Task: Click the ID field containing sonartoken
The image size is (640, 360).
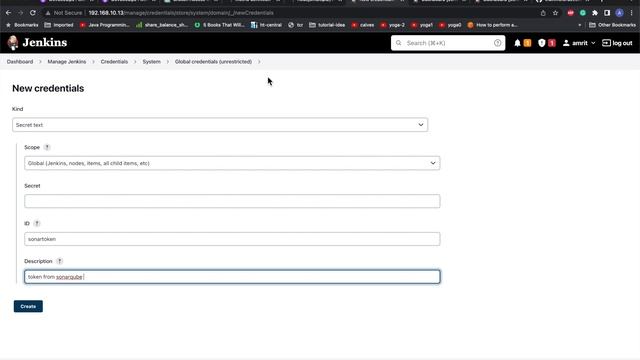Action: click(x=232, y=239)
